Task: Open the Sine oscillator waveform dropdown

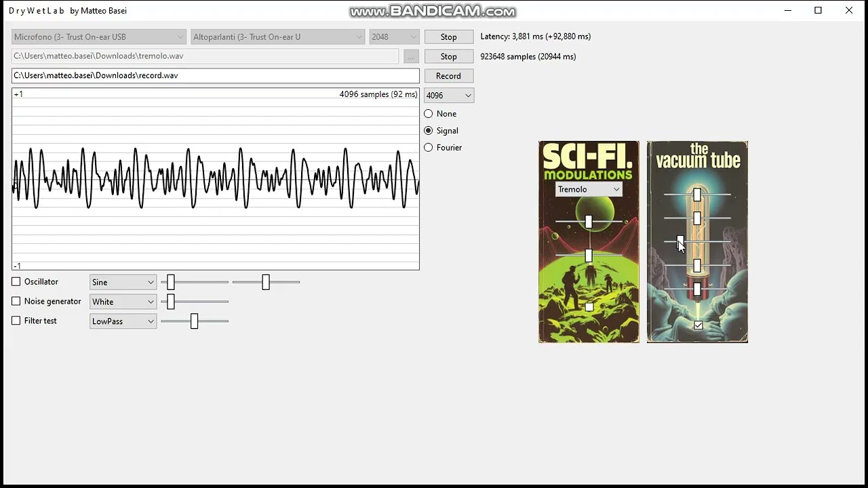Action: 123,283
